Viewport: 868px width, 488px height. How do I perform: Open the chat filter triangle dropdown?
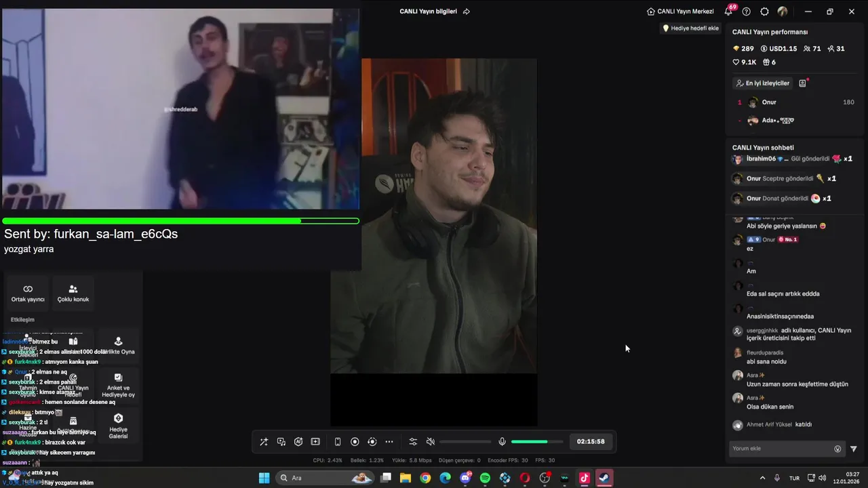(x=854, y=449)
